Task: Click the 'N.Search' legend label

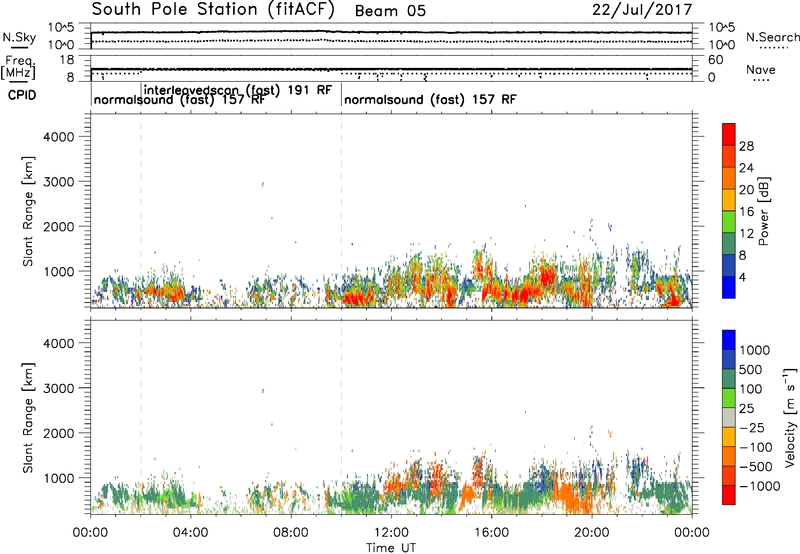Action: [772, 37]
